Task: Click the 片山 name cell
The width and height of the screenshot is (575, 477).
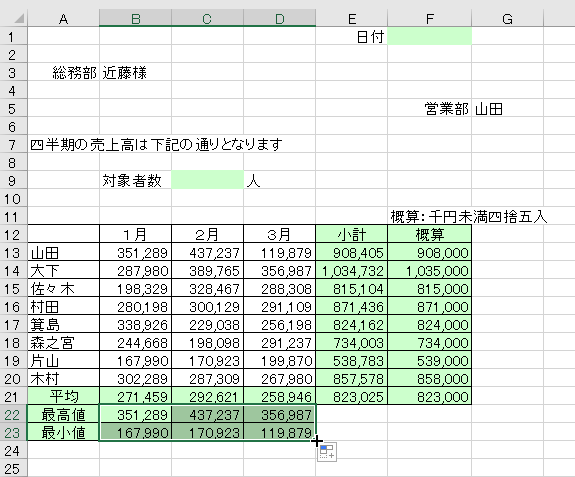Action: 63,360
